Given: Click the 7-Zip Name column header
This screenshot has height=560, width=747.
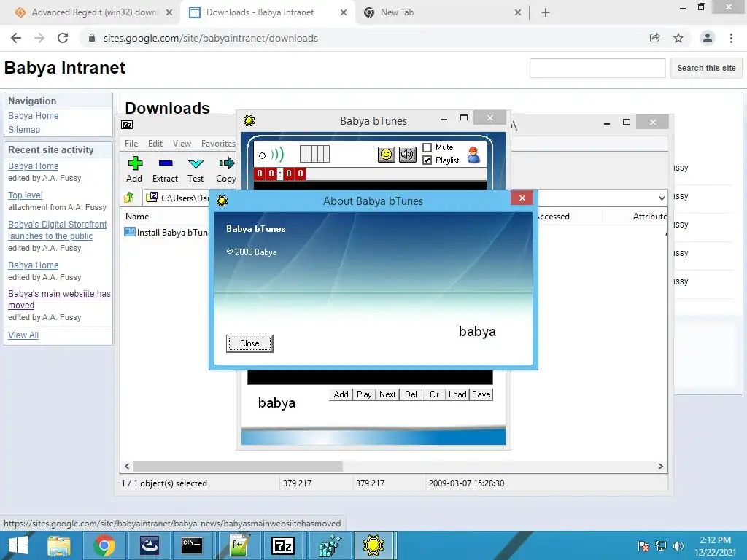Looking at the screenshot, I should pyautogui.click(x=137, y=216).
